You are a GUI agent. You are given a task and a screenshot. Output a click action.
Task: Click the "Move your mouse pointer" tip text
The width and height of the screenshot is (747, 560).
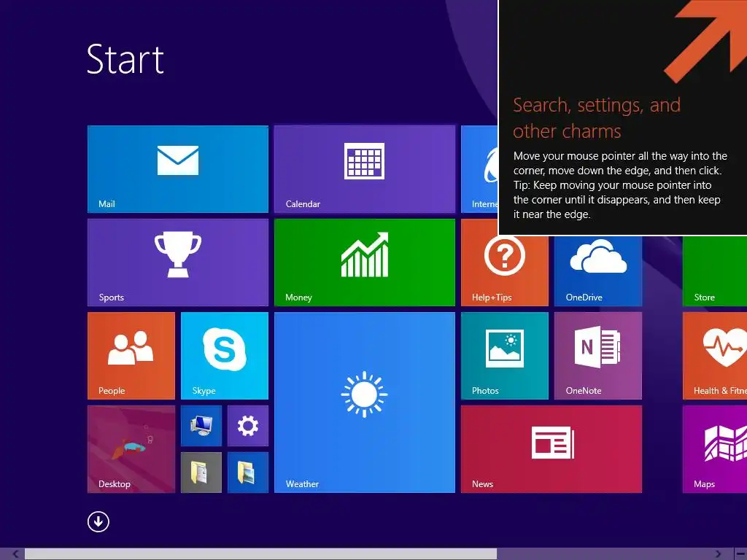[x=620, y=184]
